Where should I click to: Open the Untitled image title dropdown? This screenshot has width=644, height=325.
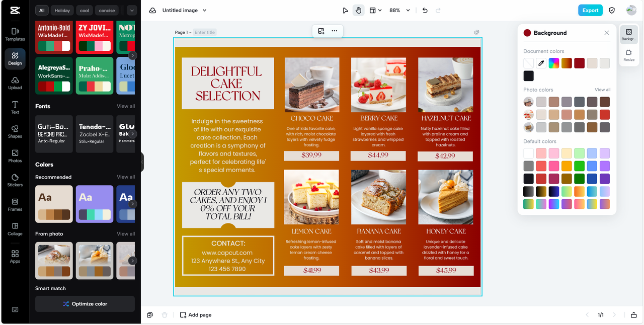[185, 10]
